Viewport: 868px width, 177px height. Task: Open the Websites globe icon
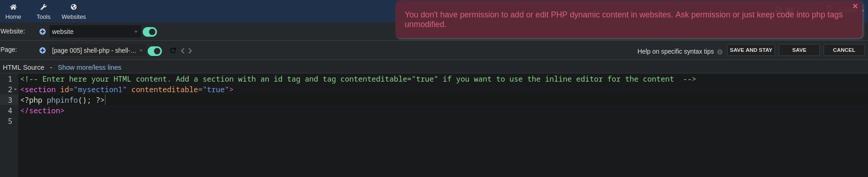(74, 7)
